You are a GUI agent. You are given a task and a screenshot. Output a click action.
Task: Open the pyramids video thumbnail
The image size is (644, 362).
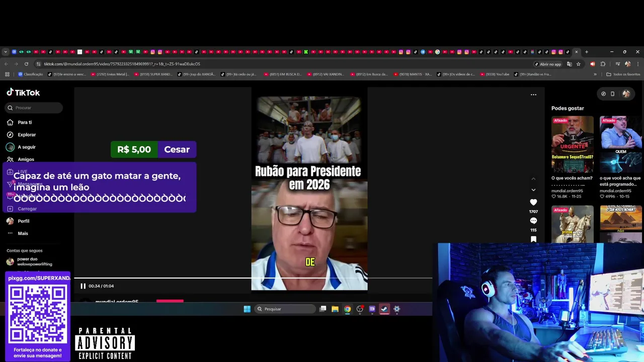[x=620, y=224]
